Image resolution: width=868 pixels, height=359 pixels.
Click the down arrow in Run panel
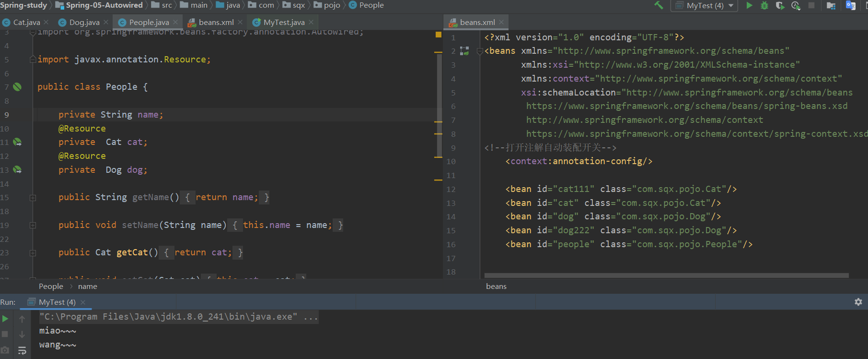coord(22,335)
